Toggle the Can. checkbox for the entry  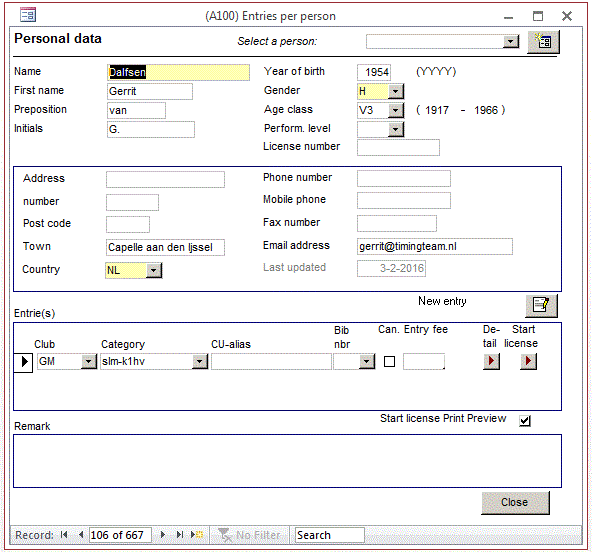pyautogui.click(x=389, y=362)
